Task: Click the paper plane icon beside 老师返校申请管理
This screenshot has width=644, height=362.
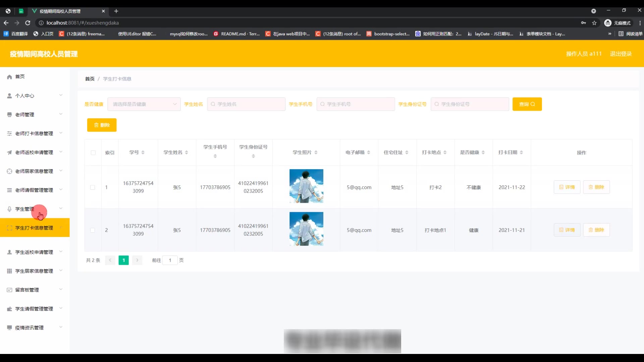Action: click(x=9, y=153)
